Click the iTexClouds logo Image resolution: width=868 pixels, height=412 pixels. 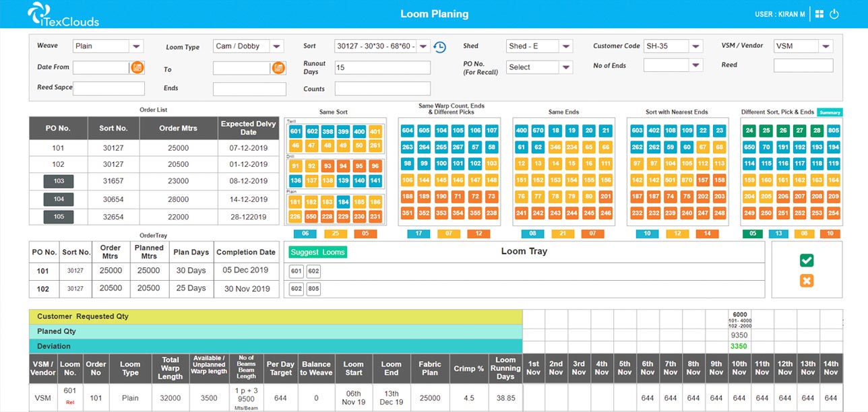[x=63, y=14]
